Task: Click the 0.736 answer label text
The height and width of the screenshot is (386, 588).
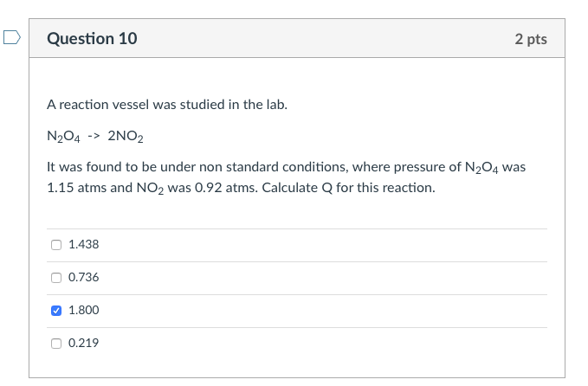Action: [x=83, y=278]
